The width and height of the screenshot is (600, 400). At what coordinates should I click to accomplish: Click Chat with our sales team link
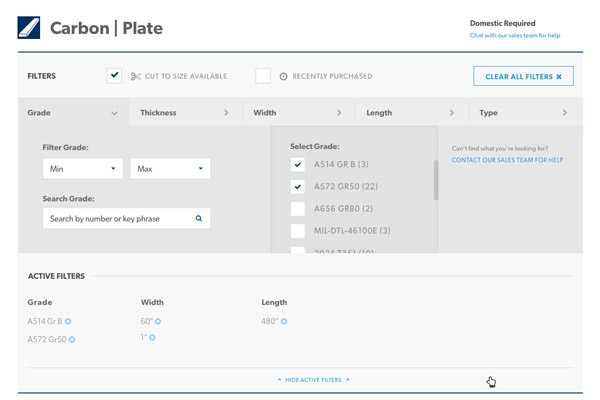515,35
